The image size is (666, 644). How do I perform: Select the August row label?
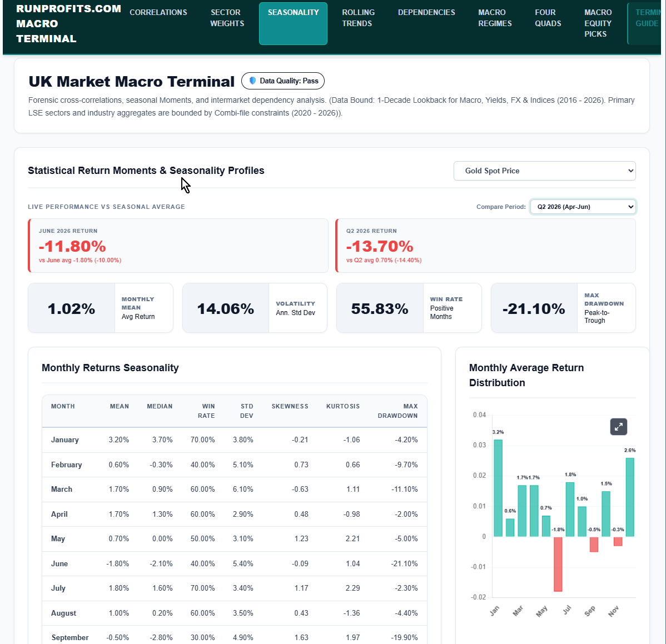(64, 613)
